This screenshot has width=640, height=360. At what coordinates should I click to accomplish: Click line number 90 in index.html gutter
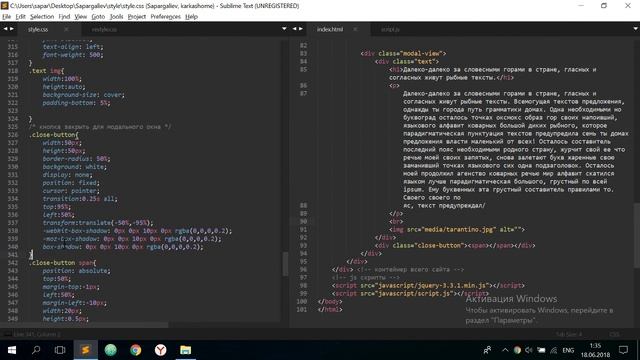click(303, 221)
